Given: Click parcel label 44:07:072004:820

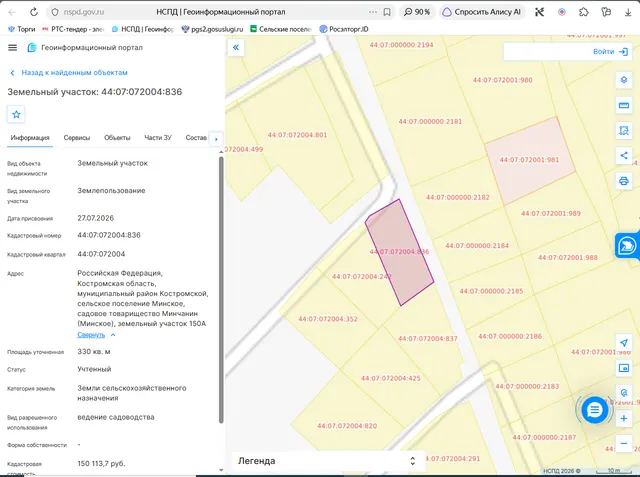Looking at the screenshot, I should 347,426.
